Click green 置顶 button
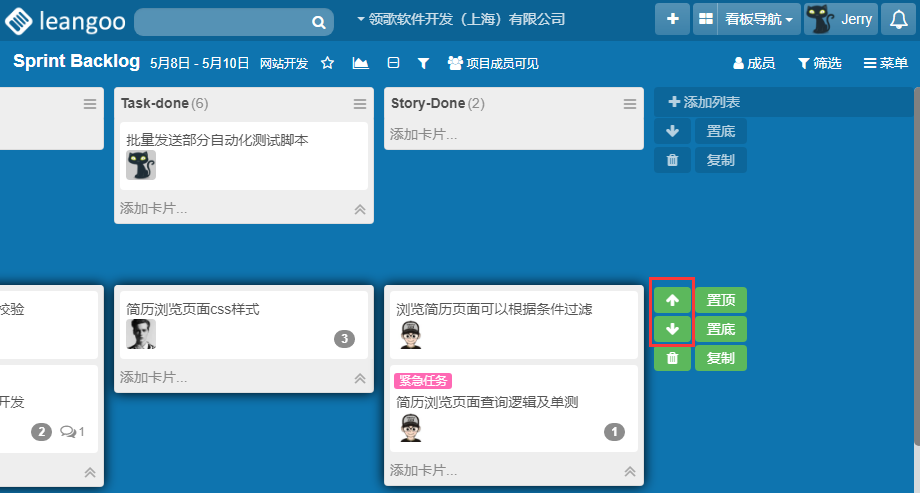This screenshot has width=920, height=493. (x=721, y=300)
